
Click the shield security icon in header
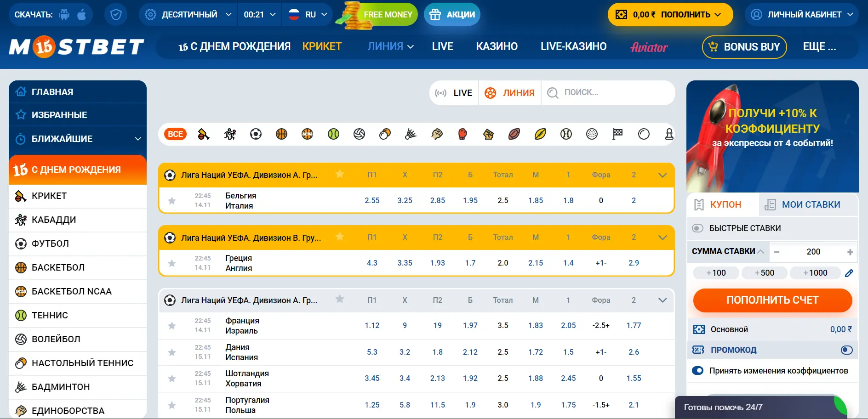click(x=116, y=15)
